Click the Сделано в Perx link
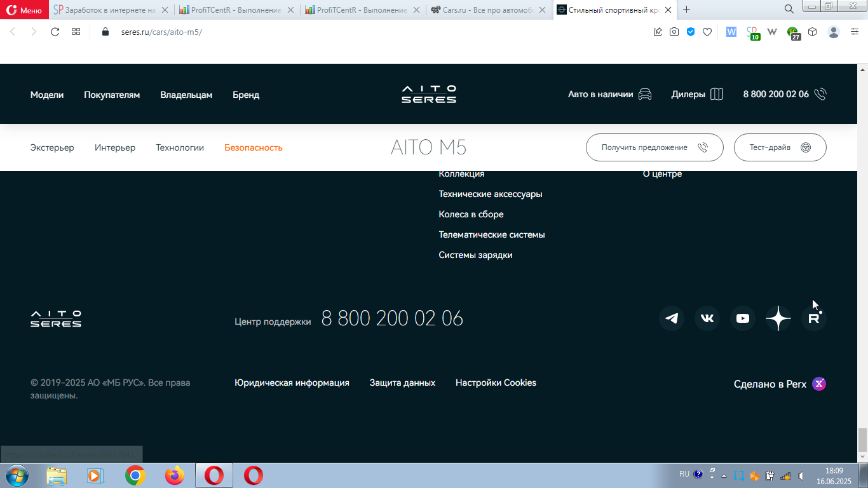868x488 pixels. [x=780, y=384]
